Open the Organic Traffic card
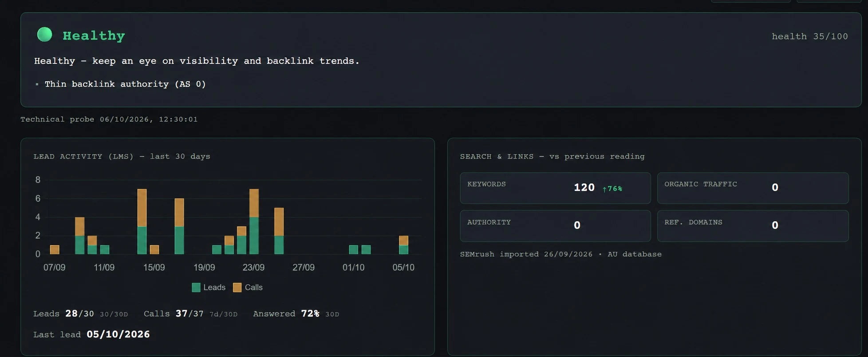Screen dimensions: 868x357 tap(753, 188)
